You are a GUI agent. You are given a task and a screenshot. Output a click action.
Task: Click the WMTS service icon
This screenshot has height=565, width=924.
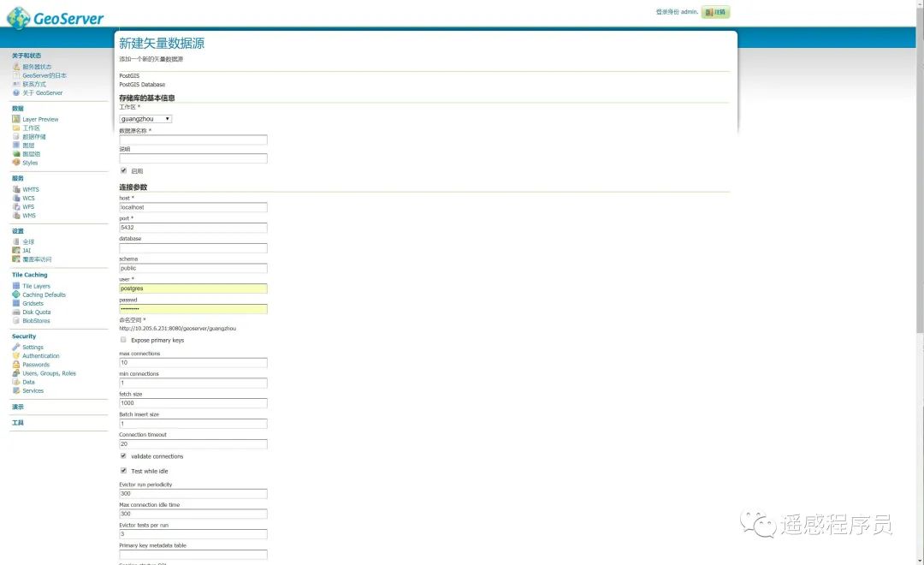16,189
